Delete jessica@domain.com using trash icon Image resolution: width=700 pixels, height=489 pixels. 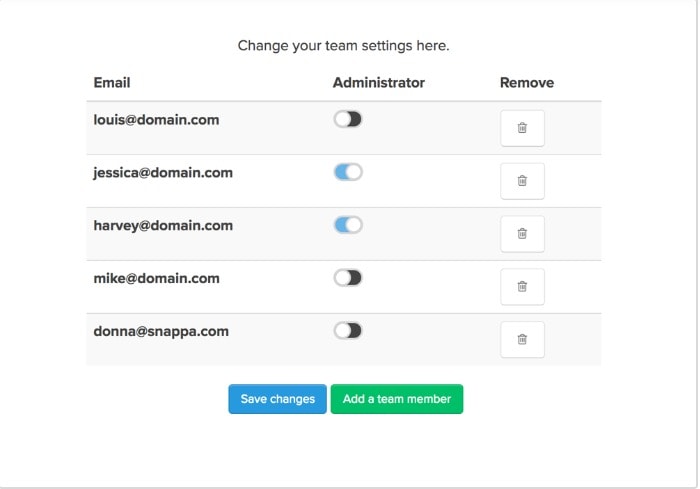tap(522, 181)
